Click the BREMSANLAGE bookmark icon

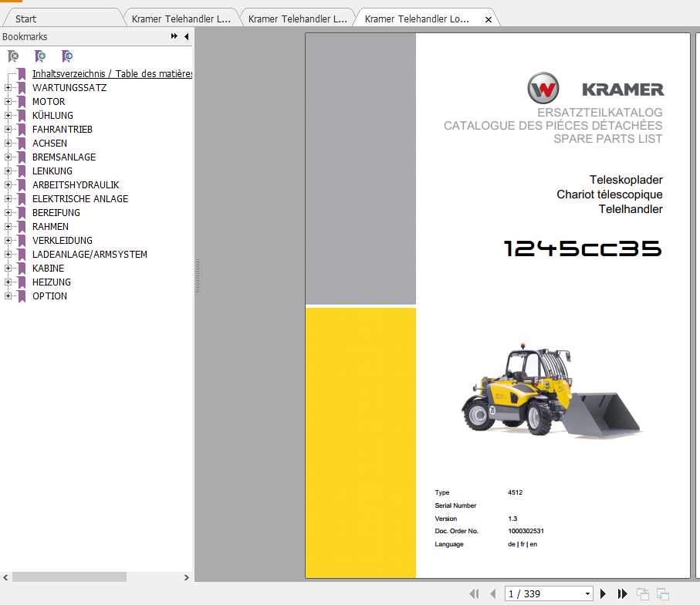[x=22, y=157]
